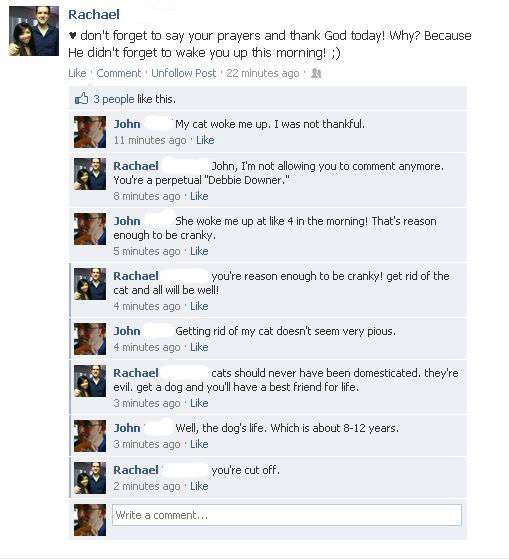The height and width of the screenshot is (560, 509).
Task: Like Rachael's main post
Action: [77, 73]
